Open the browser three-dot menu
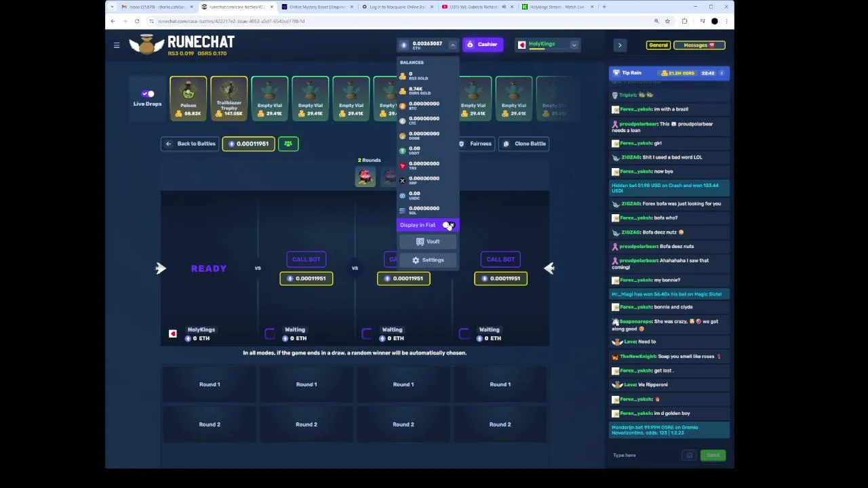This screenshot has height=488, width=868. (x=726, y=21)
